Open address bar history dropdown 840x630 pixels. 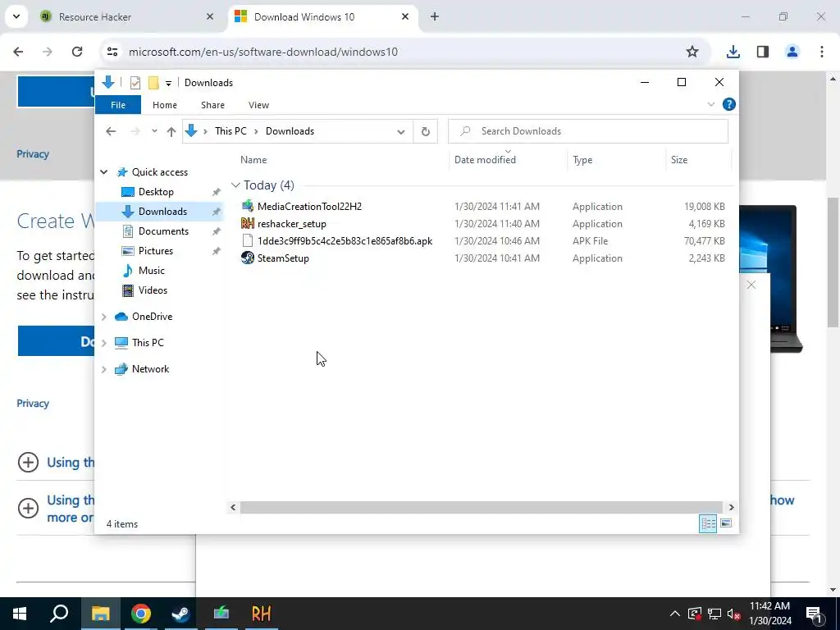(x=400, y=132)
